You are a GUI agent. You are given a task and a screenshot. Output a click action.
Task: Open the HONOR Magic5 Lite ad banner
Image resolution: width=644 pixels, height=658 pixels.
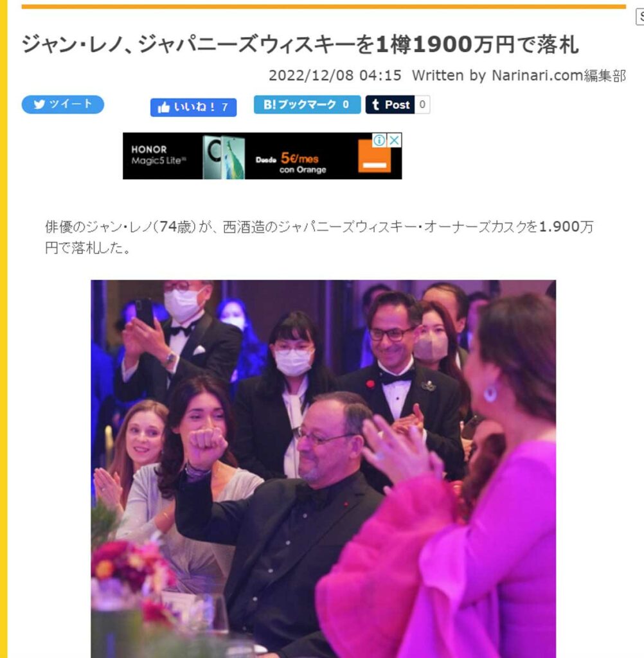point(262,156)
